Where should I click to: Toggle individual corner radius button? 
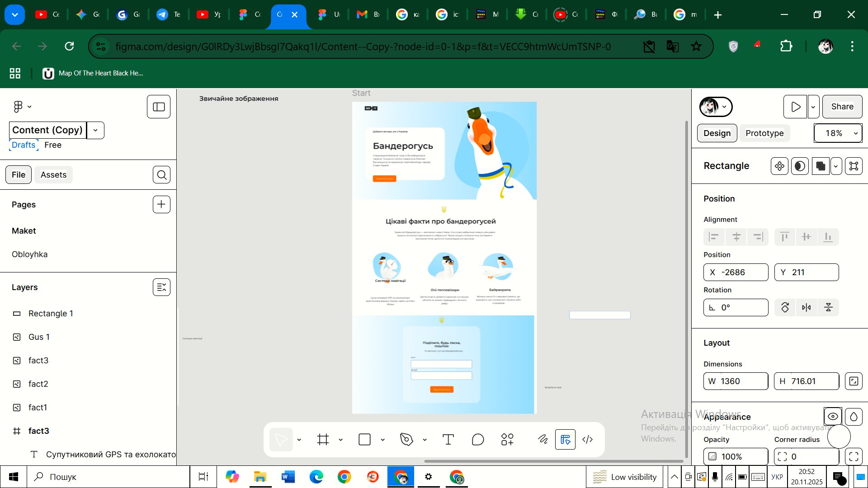point(854,457)
